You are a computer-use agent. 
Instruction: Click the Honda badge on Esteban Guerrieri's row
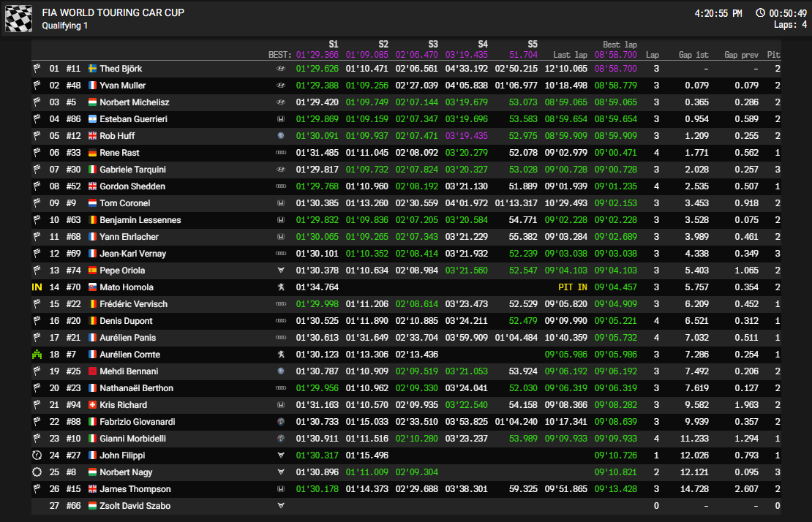pyautogui.click(x=280, y=118)
